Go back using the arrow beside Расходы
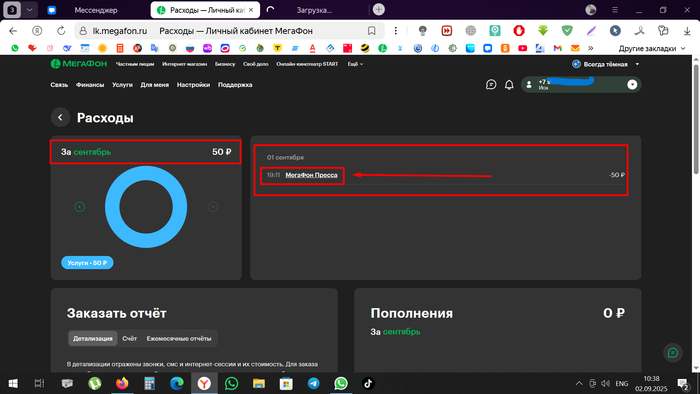The width and height of the screenshot is (700, 394). point(60,118)
